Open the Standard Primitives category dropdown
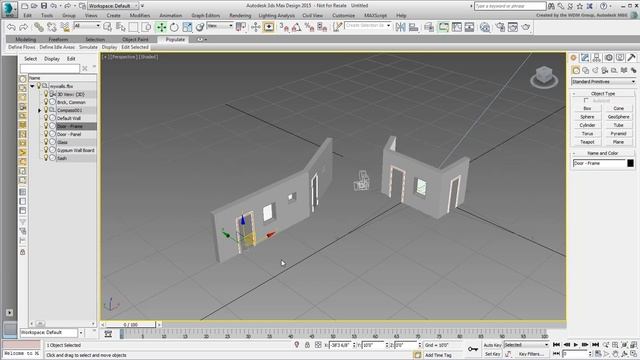This screenshot has width=640, height=360. pos(603,82)
